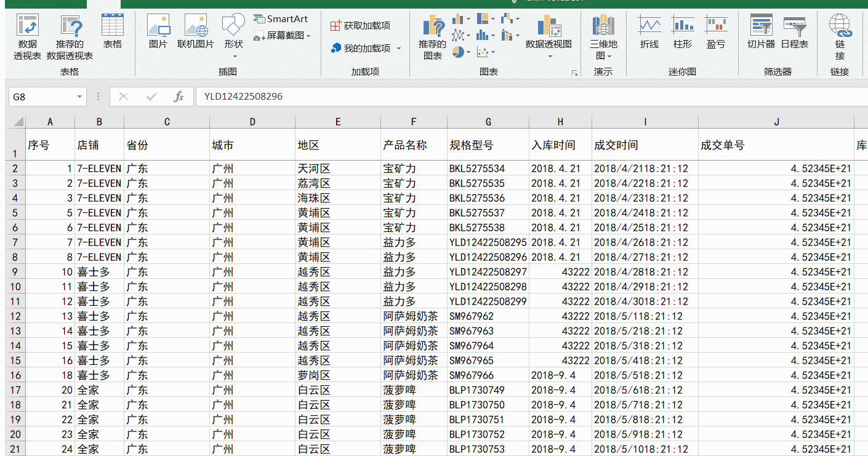
Task: Click header cell 规格型号
Action: coord(488,145)
